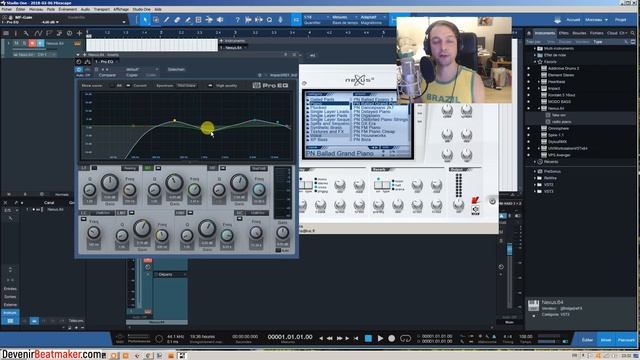640x360 pixels.
Task: Click the mixer channel volume fader at right
Action: coord(509,249)
